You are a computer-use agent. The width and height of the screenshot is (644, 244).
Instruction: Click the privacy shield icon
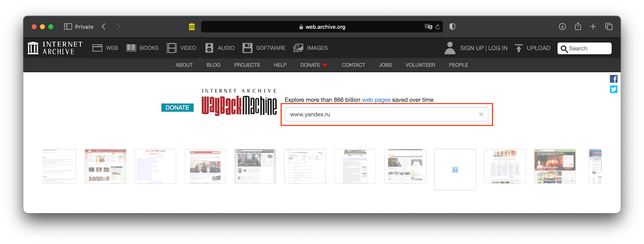point(452,27)
